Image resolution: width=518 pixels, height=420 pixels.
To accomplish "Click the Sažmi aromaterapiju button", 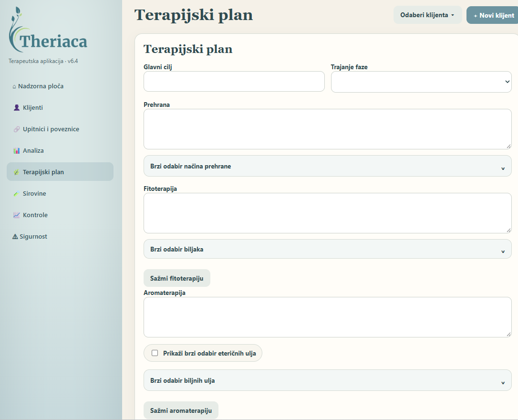I will click(x=181, y=410).
